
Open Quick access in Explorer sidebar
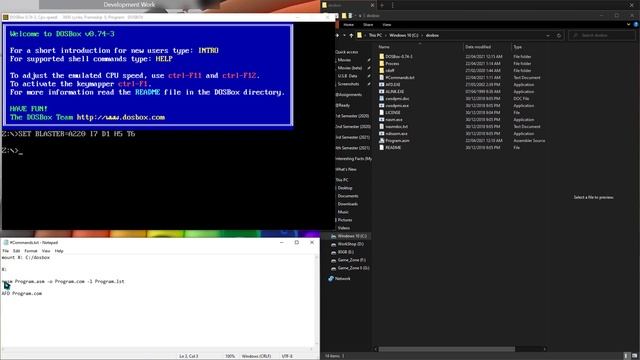(x=347, y=52)
